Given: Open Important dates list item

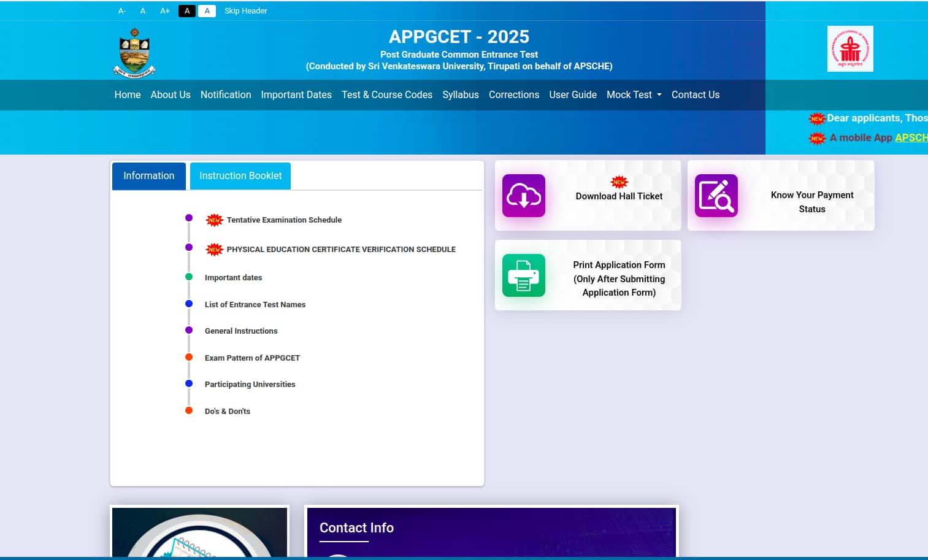Looking at the screenshot, I should click(x=233, y=277).
